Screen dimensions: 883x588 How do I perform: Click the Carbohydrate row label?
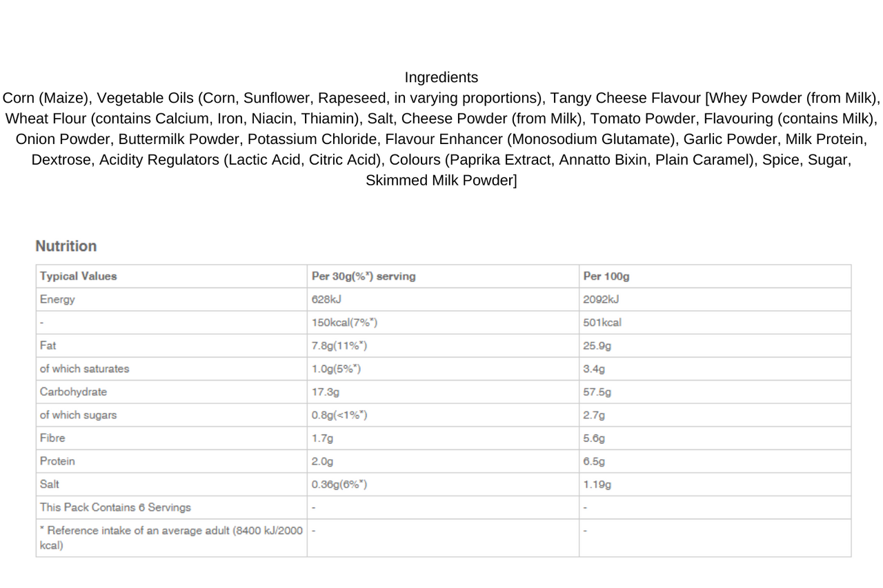pos(73,392)
